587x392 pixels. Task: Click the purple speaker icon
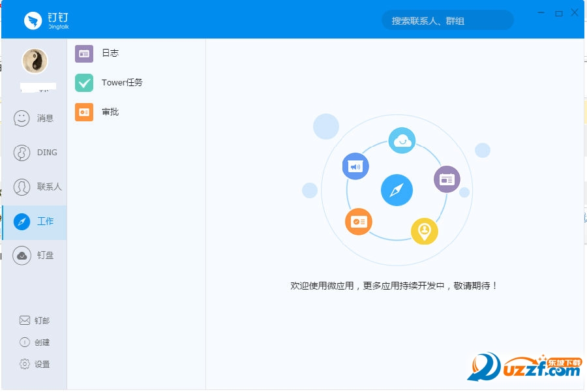355,166
